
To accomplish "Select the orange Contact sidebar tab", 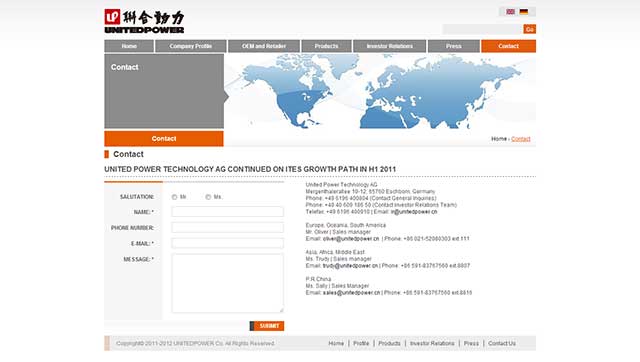I will (164, 139).
